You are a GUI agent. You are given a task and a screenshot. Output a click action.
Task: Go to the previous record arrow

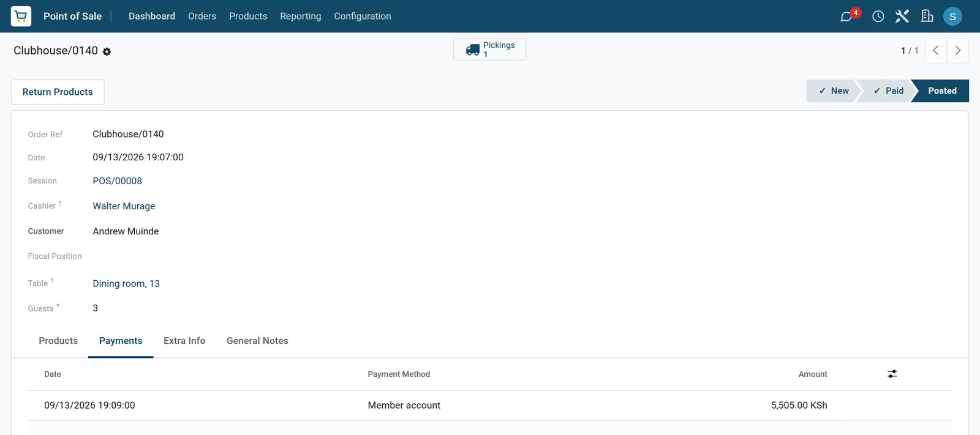tap(935, 51)
